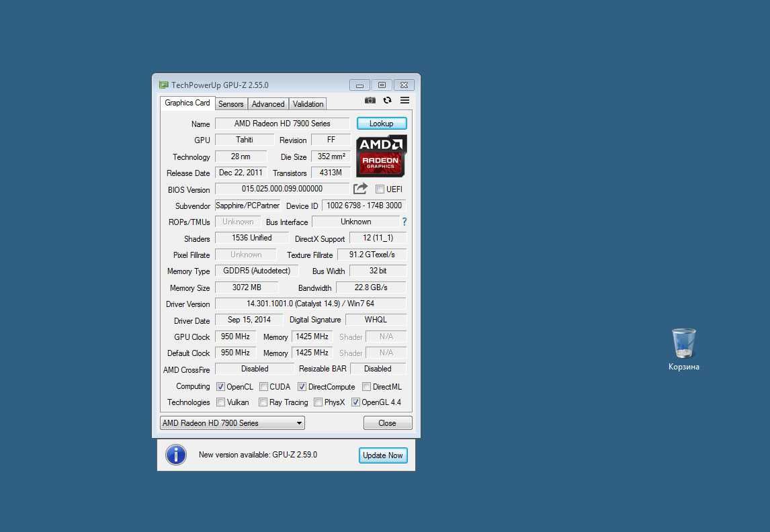Toggle the Vulkan checkbox
Viewport: 770px width, 532px height.
coord(220,402)
